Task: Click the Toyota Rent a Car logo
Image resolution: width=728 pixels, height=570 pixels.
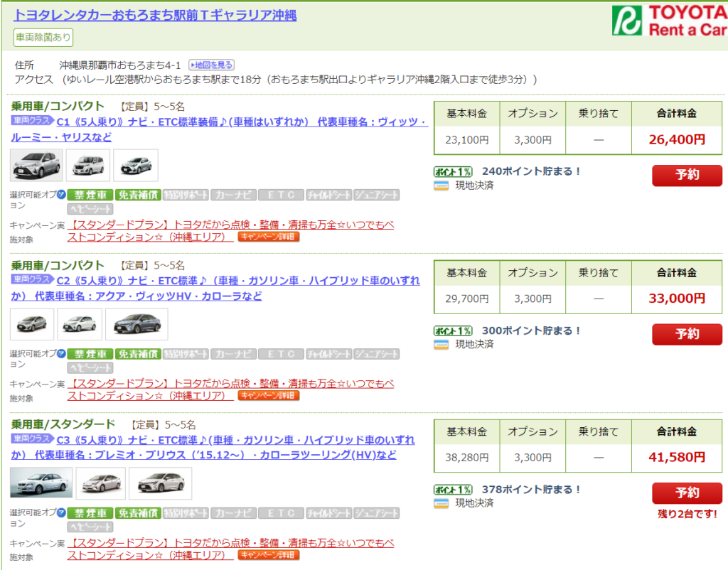Action: (x=670, y=21)
